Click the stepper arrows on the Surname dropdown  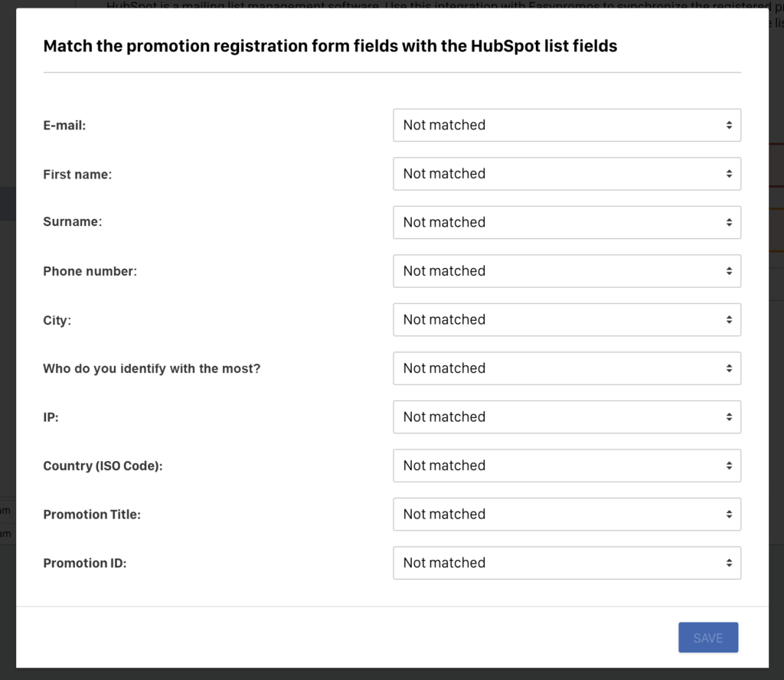tap(728, 222)
